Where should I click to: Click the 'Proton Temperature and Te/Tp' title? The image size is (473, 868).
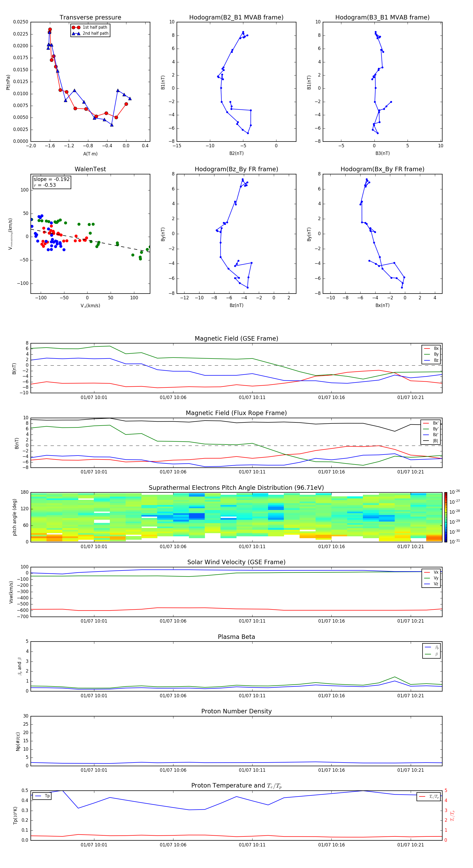tap(236, 786)
